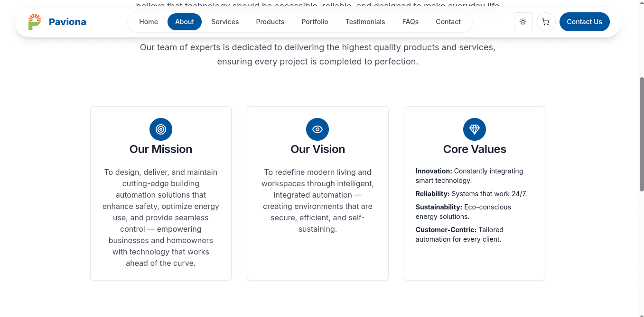Click the Contact Us button
This screenshot has height=317, width=644.
pyautogui.click(x=584, y=22)
